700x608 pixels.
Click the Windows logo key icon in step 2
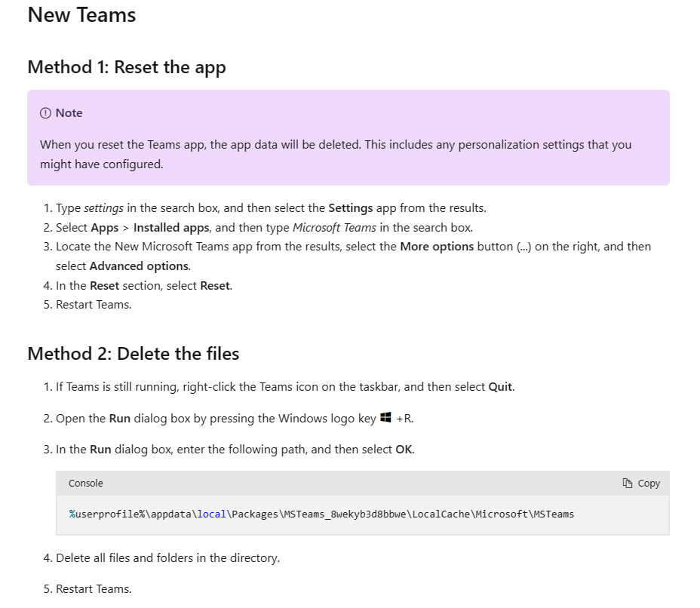tap(387, 418)
